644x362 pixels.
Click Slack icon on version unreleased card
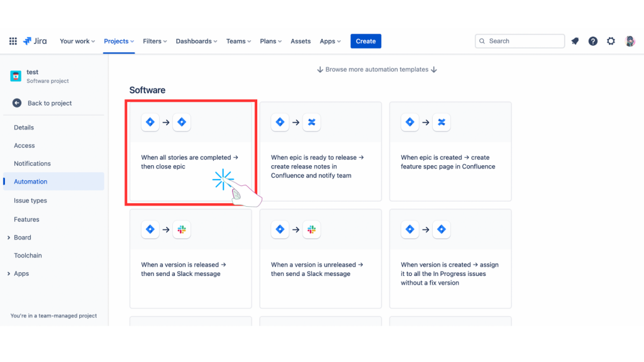311,229
